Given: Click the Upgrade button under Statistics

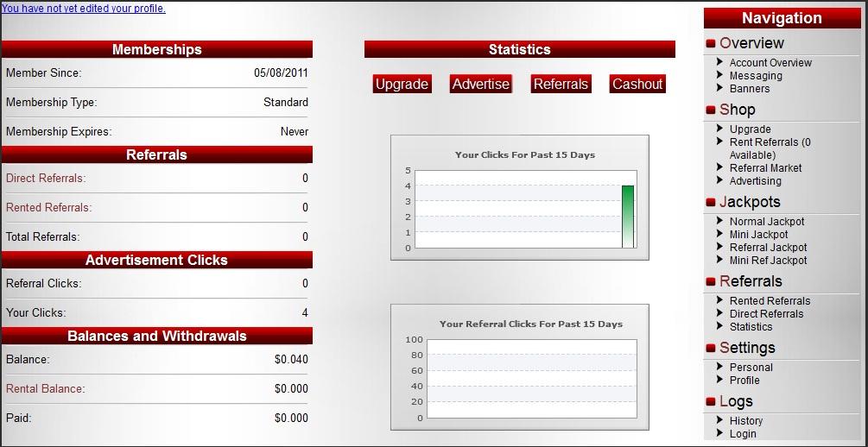Looking at the screenshot, I should [402, 84].
